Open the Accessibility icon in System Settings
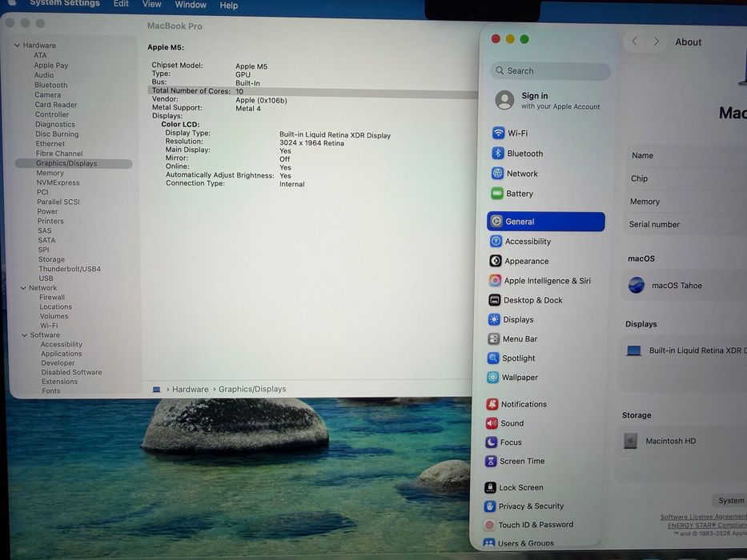Viewport: 747px width, 560px height. point(496,241)
